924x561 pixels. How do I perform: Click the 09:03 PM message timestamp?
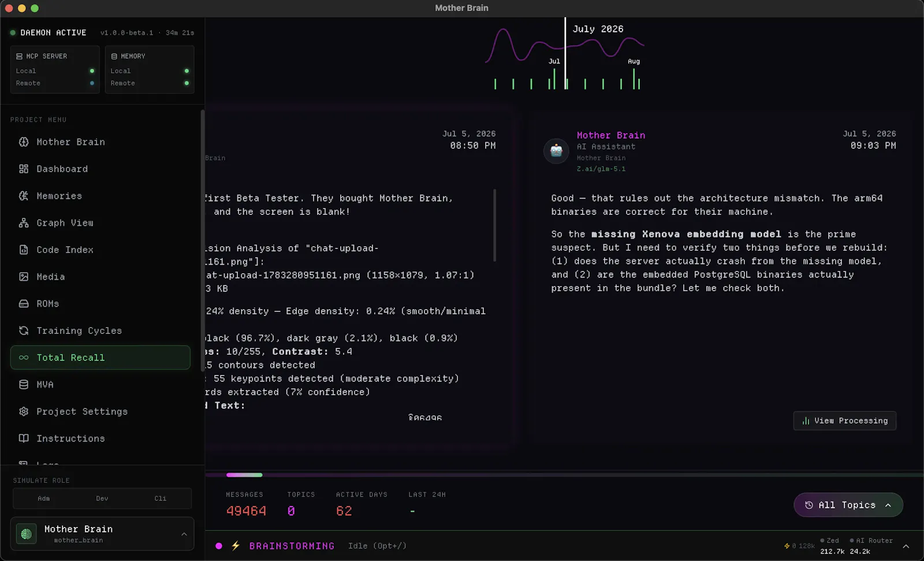click(x=873, y=146)
